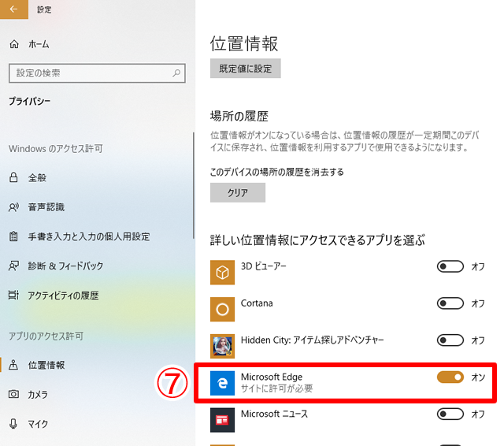
Task: Open 診断 & フィードバック page
Action: [x=65, y=266]
